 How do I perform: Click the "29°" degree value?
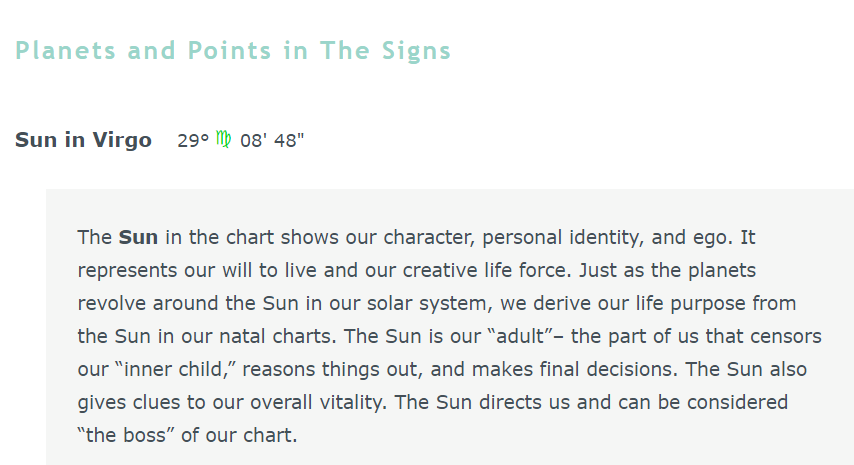(x=193, y=140)
